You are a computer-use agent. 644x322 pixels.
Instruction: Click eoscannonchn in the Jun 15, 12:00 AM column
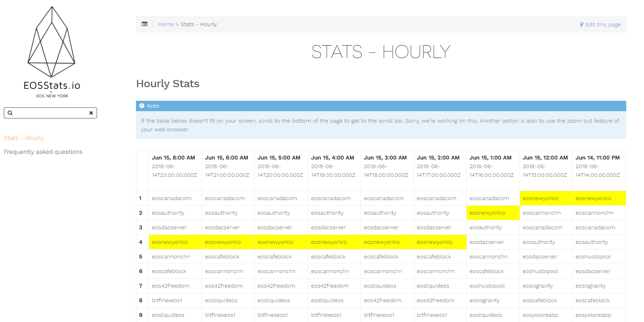pos(542,213)
